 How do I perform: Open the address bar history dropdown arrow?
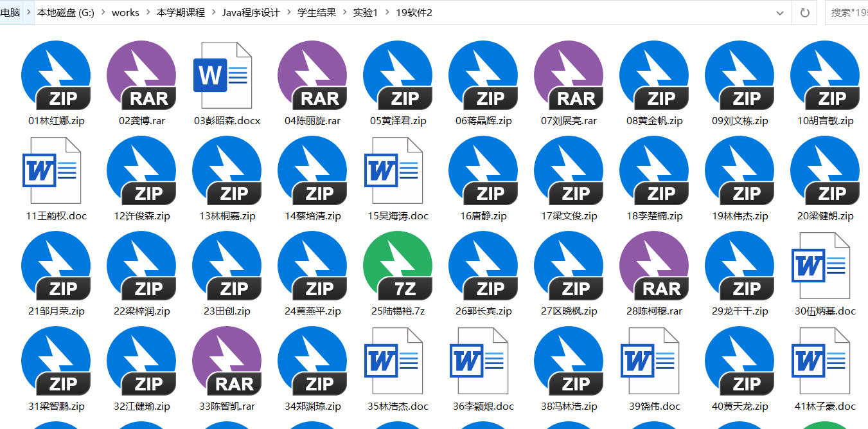click(780, 13)
